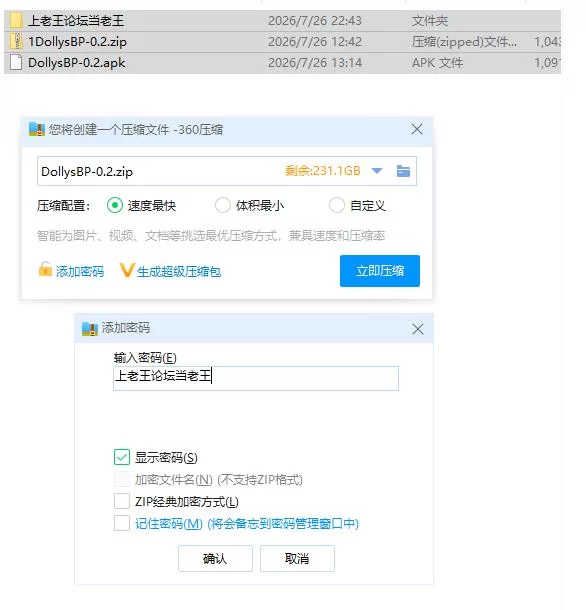The image size is (586, 610).
Task: Click the 立即压缩 button
Action: coord(380,271)
